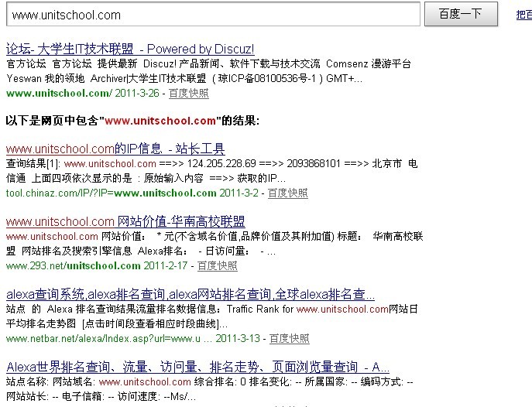Viewport: 532px width, 407px height.
Task: Click green URL www.unitschool.com/ 2011-3-26
Action: click(x=82, y=93)
